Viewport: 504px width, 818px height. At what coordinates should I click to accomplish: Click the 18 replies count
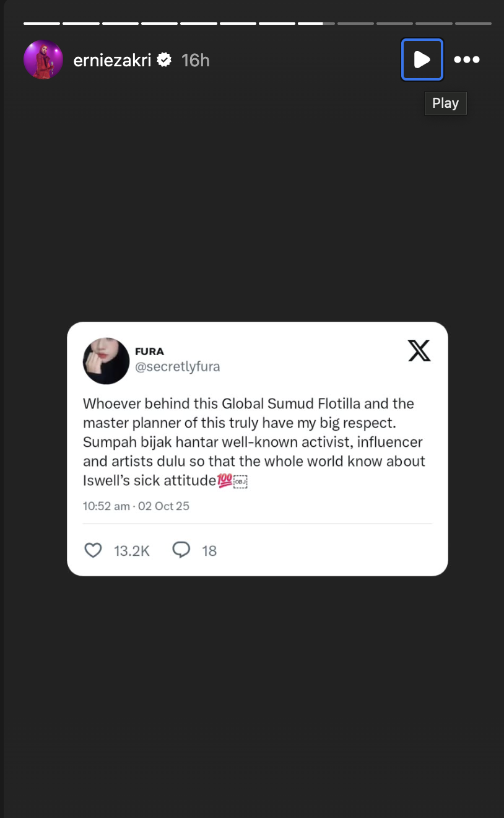click(x=209, y=551)
